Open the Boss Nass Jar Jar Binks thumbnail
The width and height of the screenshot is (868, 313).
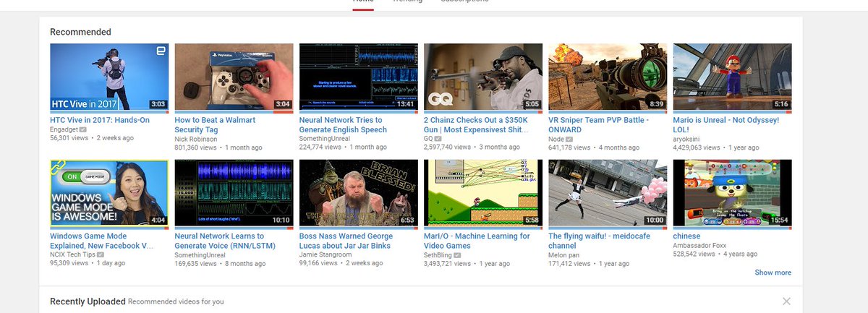pyautogui.click(x=358, y=193)
